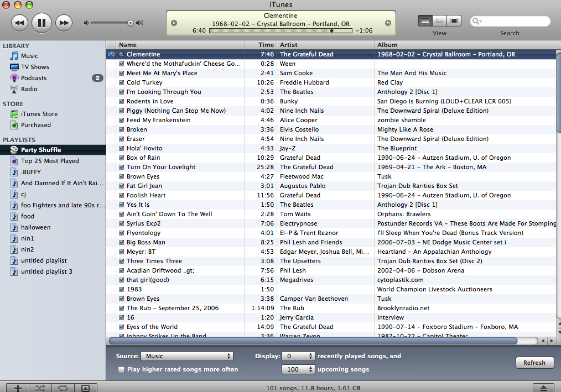Switch to Cover Flow view
This screenshot has width=561, height=392.
(454, 21)
